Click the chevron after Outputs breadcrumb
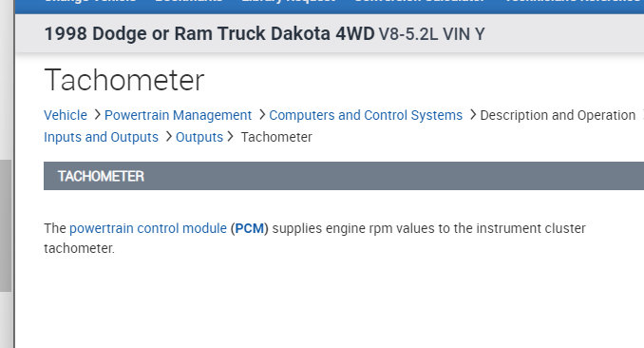This screenshot has height=348, width=644. click(x=230, y=136)
